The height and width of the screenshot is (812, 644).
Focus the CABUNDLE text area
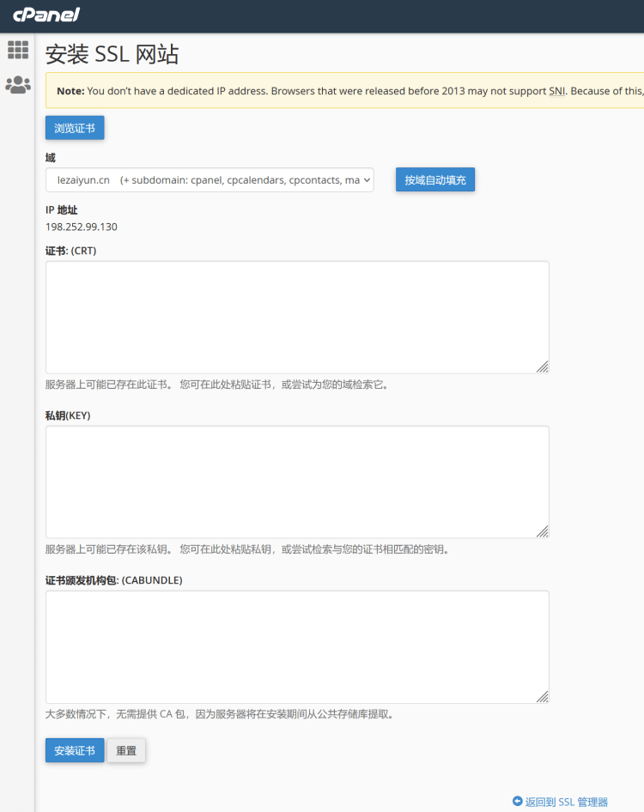(297, 647)
